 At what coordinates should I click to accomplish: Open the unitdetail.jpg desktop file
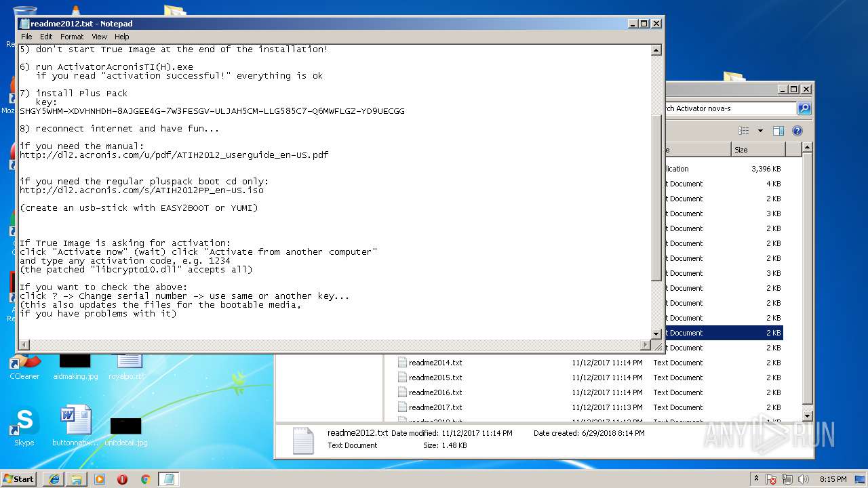pos(126,431)
